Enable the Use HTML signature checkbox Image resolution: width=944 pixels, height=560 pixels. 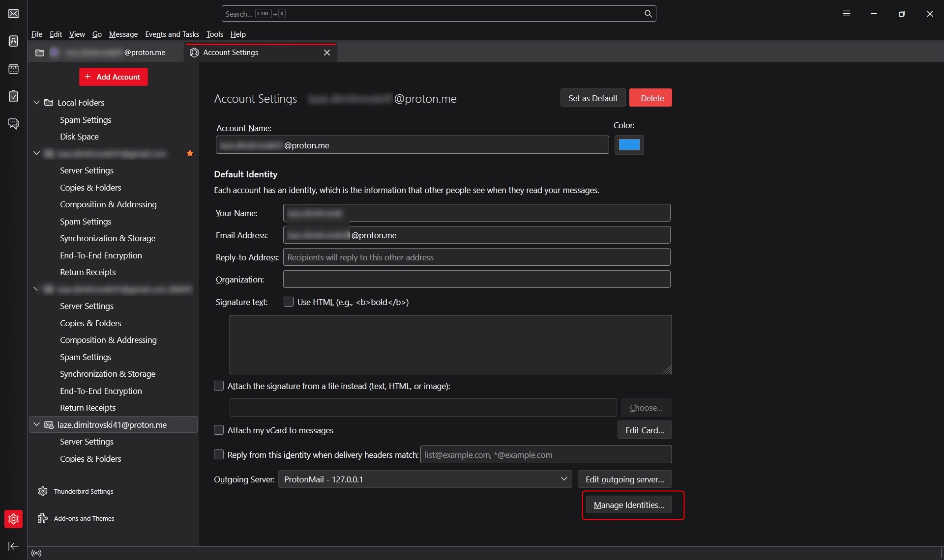[289, 302]
